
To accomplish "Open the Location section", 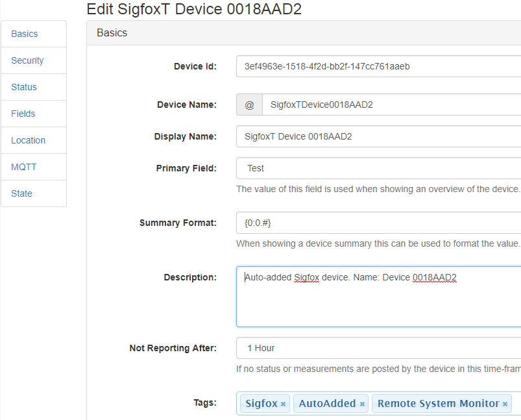I will 28,140.
